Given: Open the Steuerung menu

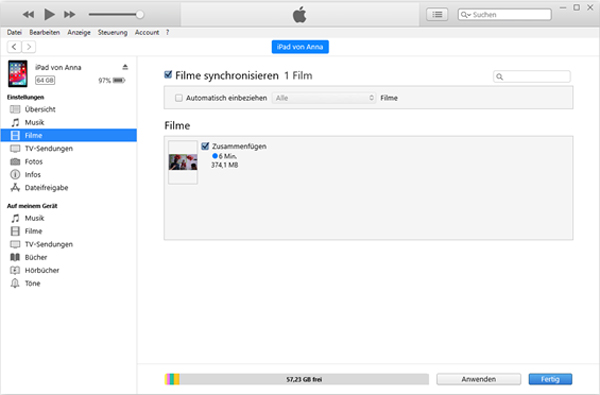Looking at the screenshot, I should tap(112, 33).
